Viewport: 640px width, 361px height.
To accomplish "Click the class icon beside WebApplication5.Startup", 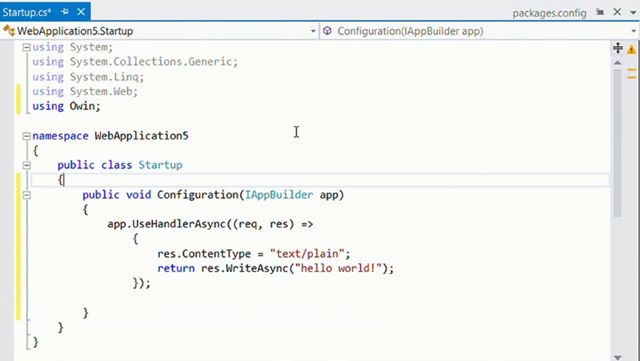I will coord(9,31).
